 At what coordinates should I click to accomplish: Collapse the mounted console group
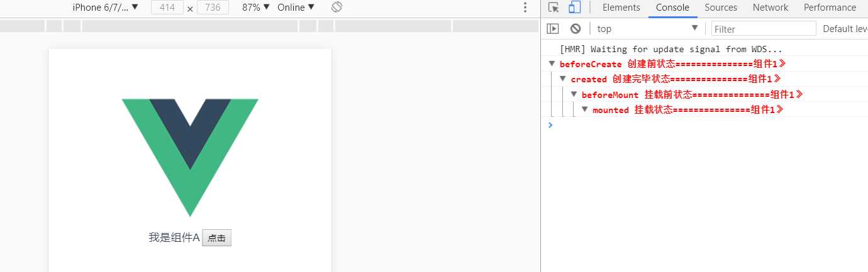tap(584, 109)
